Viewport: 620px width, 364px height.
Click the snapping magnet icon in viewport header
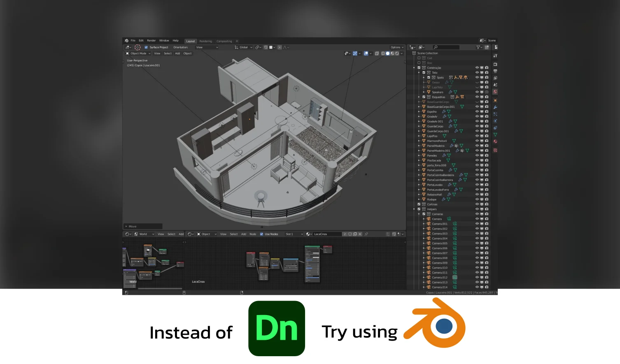click(265, 47)
